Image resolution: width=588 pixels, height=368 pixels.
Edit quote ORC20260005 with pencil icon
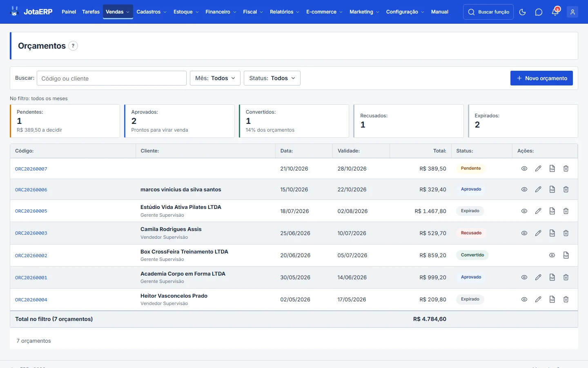(x=538, y=211)
